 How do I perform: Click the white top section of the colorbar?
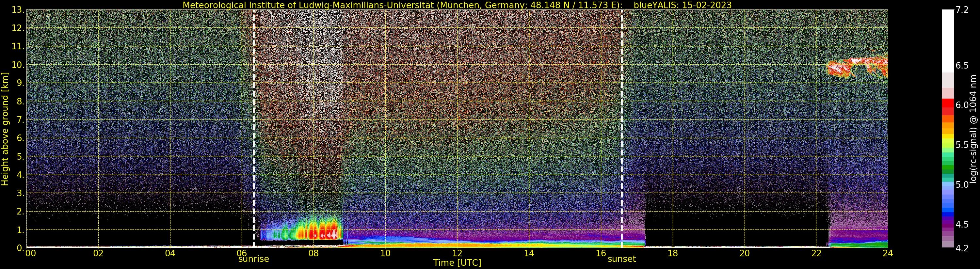tap(948, 41)
